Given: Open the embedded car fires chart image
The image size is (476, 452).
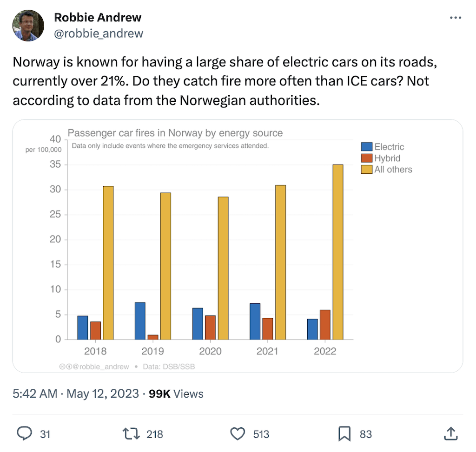Looking at the screenshot, I should (238, 246).
